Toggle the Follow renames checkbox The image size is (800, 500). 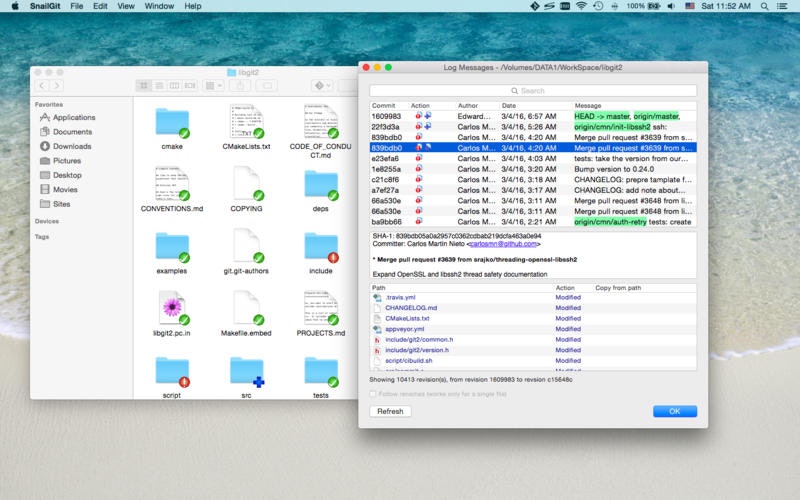point(373,394)
